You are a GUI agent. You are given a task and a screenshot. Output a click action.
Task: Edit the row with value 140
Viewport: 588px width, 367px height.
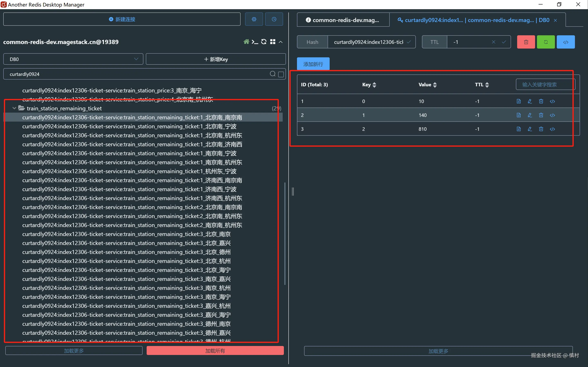coord(530,115)
